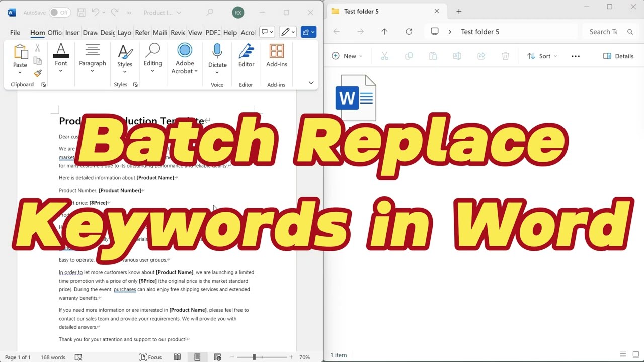Image resolution: width=644 pixels, height=362 pixels.
Task: Click the Dictate microphone icon
Action: click(217, 51)
